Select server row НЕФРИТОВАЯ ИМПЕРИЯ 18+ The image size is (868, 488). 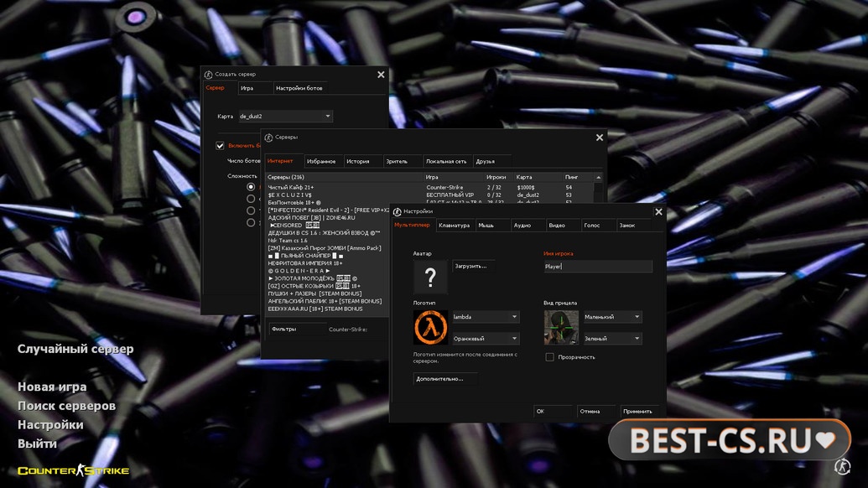tap(328, 263)
